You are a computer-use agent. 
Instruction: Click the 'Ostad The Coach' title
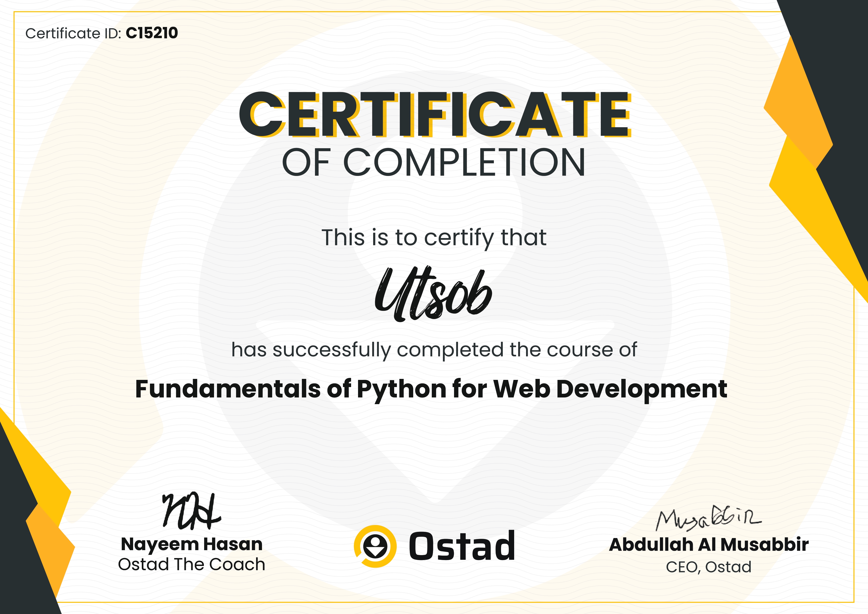click(x=192, y=565)
